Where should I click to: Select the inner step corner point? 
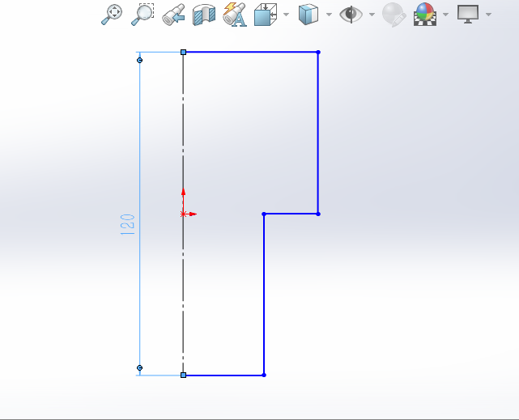click(x=264, y=214)
